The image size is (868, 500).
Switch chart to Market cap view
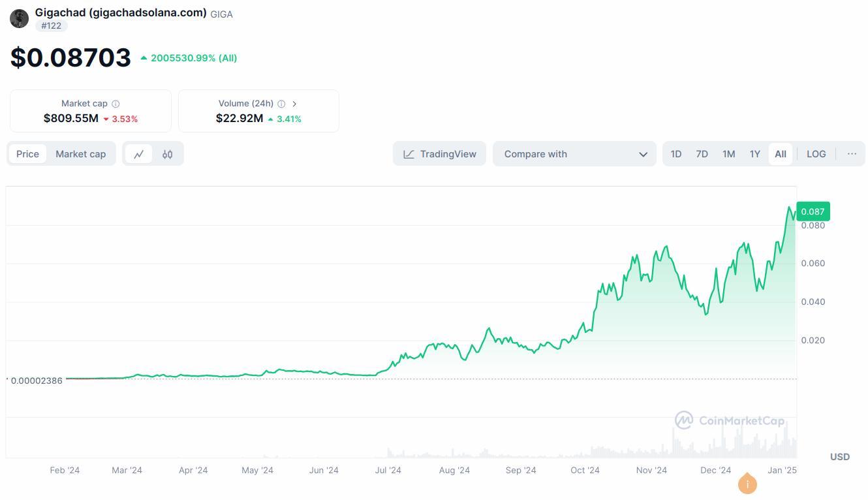coord(80,153)
